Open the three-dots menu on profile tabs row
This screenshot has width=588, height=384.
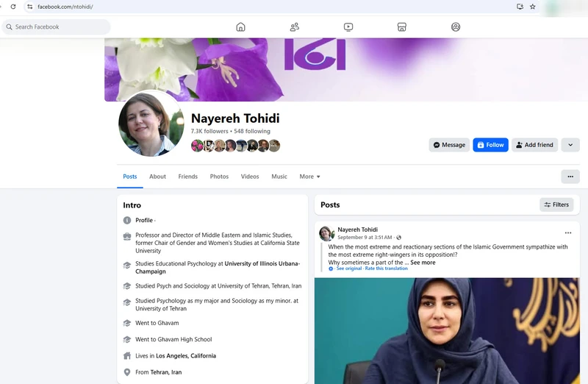coord(570,177)
